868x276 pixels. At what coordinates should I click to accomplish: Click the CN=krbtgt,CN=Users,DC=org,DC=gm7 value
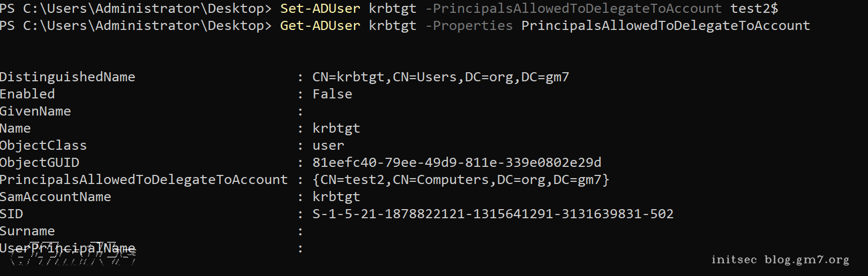point(440,77)
